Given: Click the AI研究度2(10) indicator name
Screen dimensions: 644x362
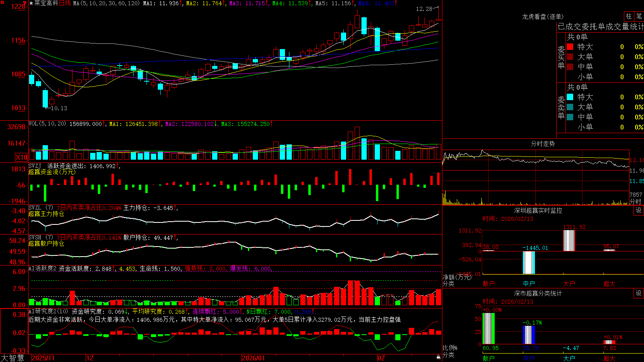Looking at the screenshot, I should click(x=49, y=311).
